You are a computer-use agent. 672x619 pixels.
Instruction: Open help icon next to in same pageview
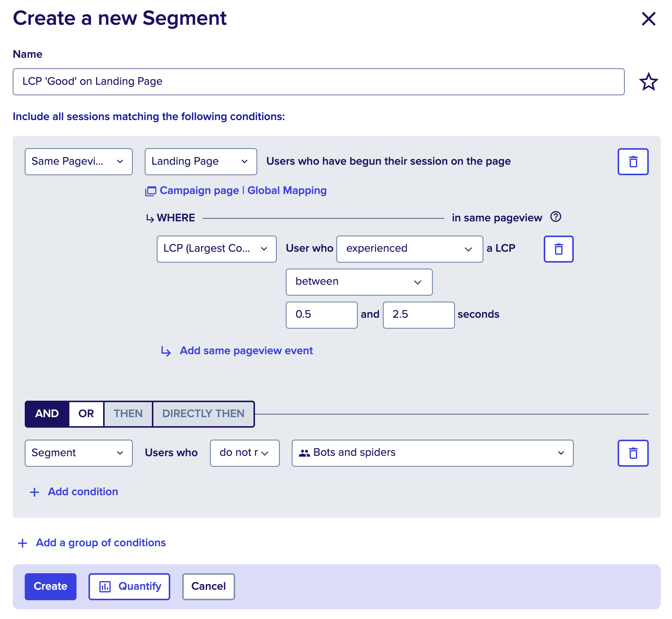[555, 217]
